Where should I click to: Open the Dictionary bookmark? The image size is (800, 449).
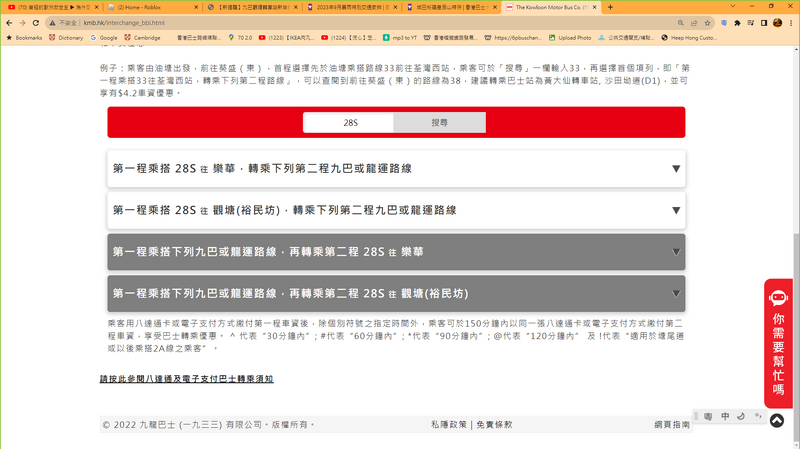pyautogui.click(x=66, y=38)
